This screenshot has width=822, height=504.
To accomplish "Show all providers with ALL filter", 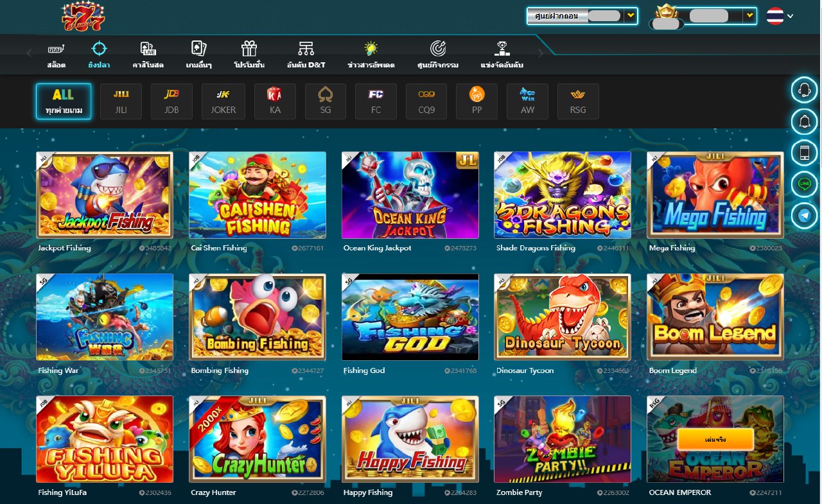I will point(63,101).
